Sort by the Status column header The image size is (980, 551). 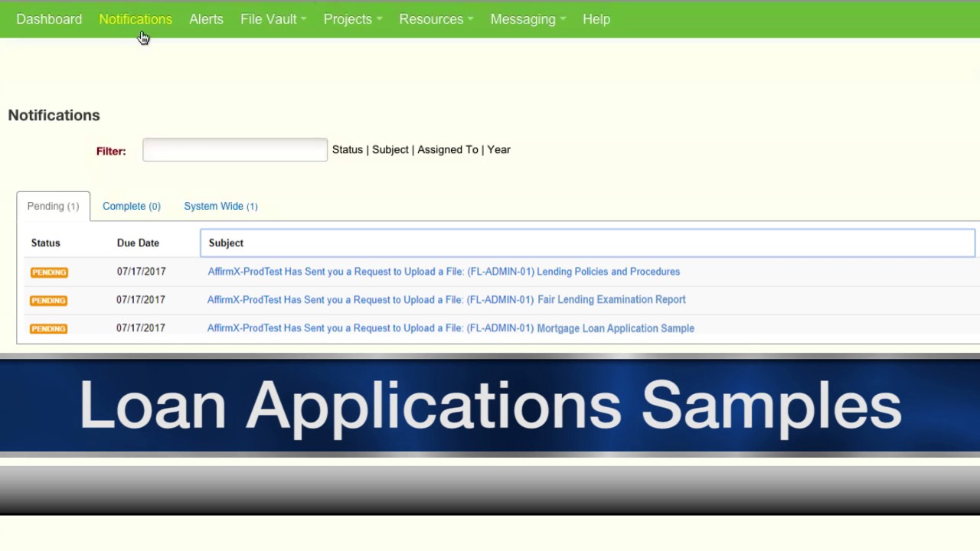coord(45,243)
